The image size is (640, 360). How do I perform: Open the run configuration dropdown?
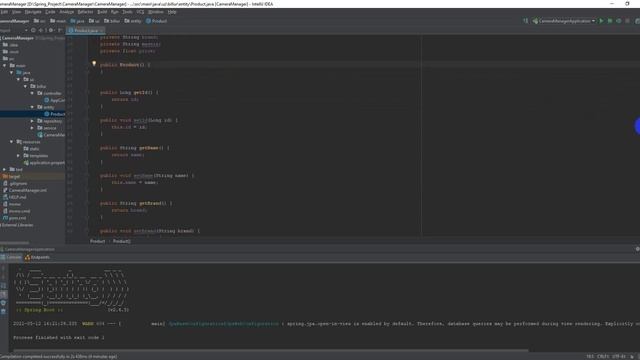(x=564, y=21)
